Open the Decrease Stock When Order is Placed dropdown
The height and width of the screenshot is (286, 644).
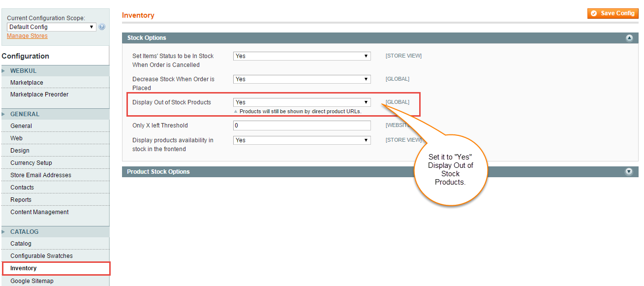302,79
